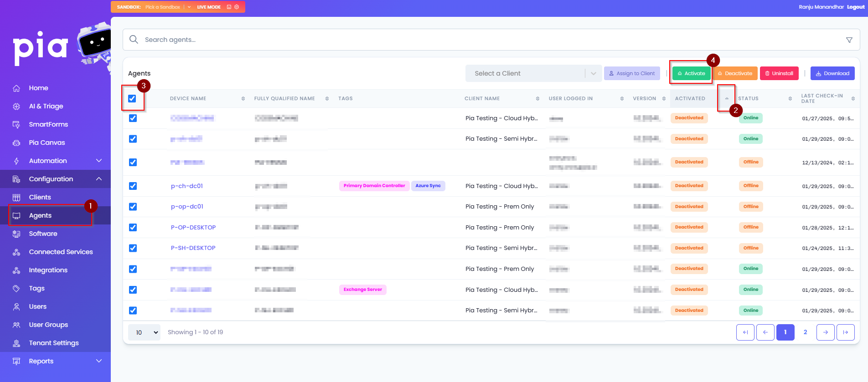The image size is (868, 382).
Task: Click the Integrations sidebar icon
Action: [x=16, y=270]
